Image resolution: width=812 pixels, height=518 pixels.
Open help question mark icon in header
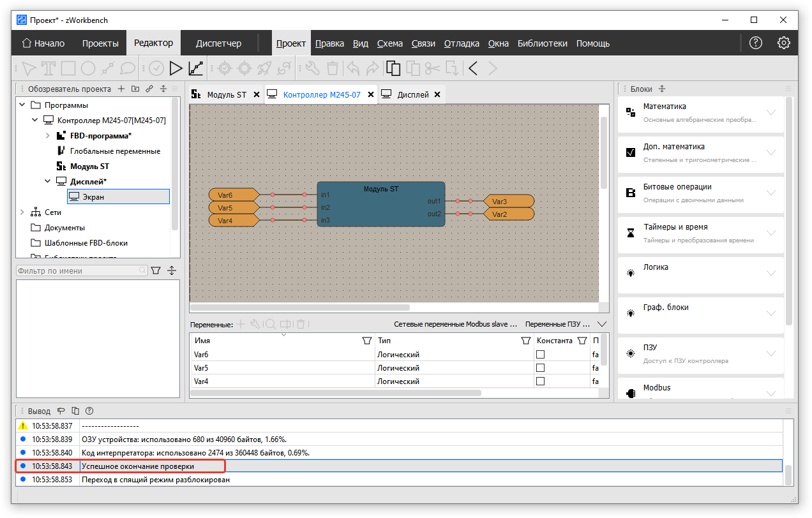(756, 43)
